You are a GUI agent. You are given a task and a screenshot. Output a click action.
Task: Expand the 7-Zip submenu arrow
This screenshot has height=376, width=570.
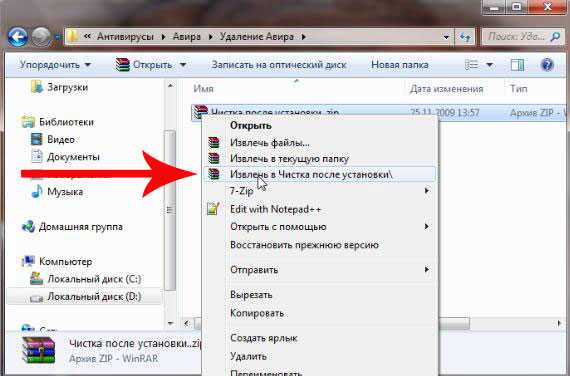[x=427, y=191]
